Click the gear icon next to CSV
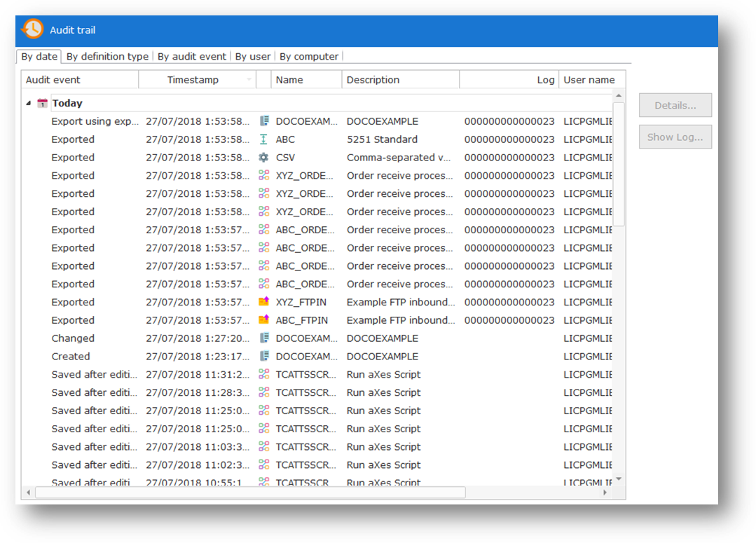756x543 pixels. [263, 157]
